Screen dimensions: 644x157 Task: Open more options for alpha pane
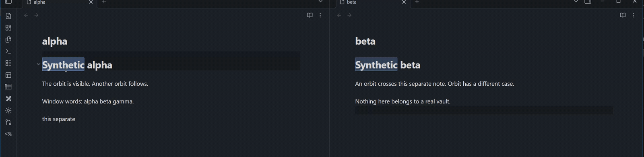coord(320,15)
